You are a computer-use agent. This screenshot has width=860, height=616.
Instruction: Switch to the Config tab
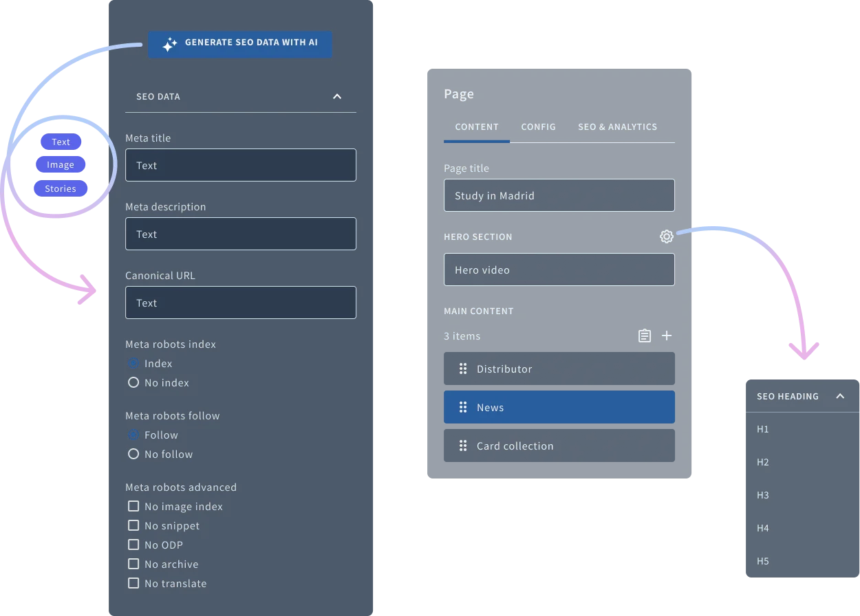point(538,126)
